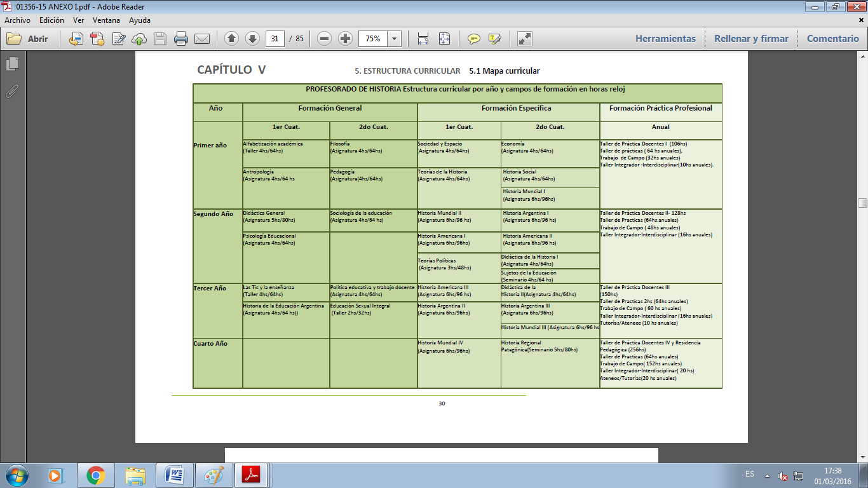Open Microsoft Word from taskbar
This screenshot has height=488, width=868.
(175, 475)
